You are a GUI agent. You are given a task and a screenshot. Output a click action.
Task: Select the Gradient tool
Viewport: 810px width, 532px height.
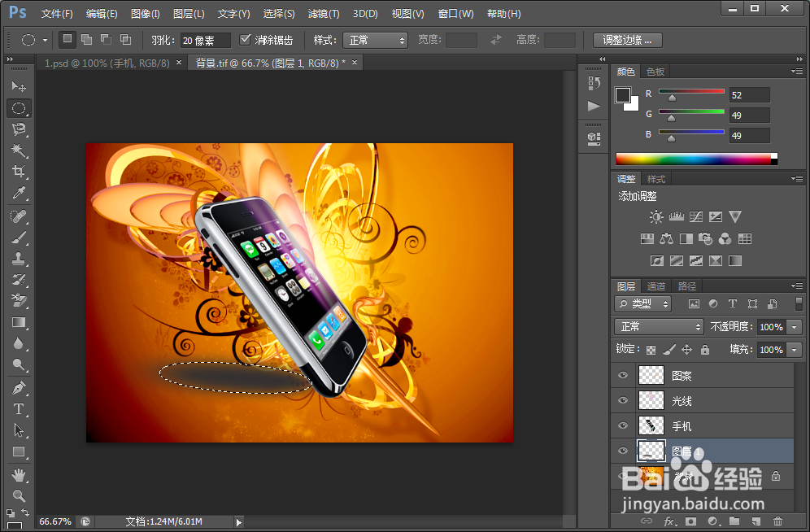point(19,322)
